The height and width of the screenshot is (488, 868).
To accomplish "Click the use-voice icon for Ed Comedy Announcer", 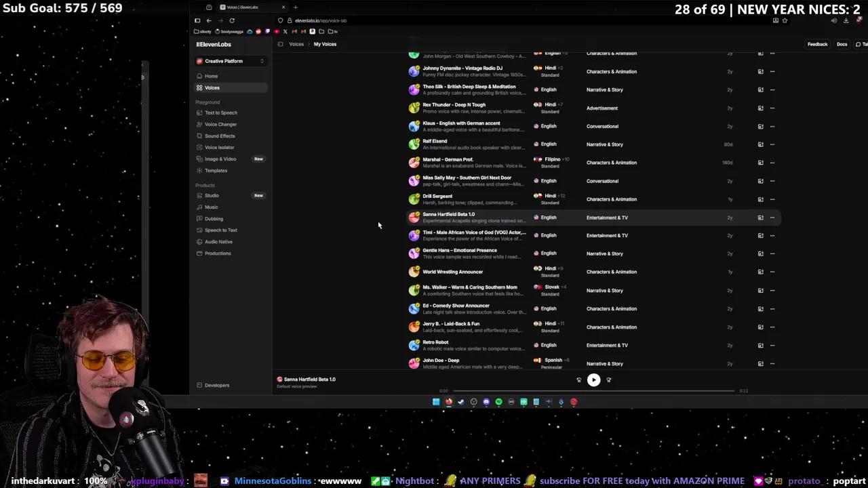I will 760,308.
